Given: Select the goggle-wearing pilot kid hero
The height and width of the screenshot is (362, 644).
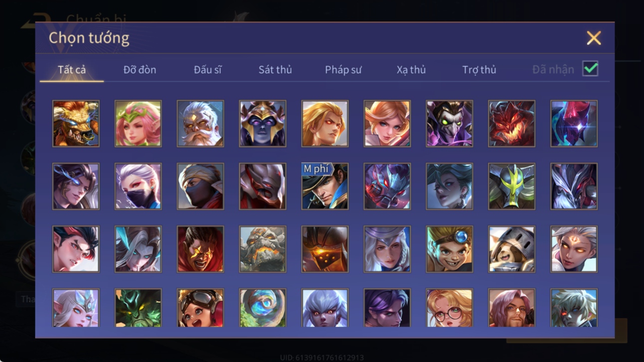Looking at the screenshot, I should [201, 308].
